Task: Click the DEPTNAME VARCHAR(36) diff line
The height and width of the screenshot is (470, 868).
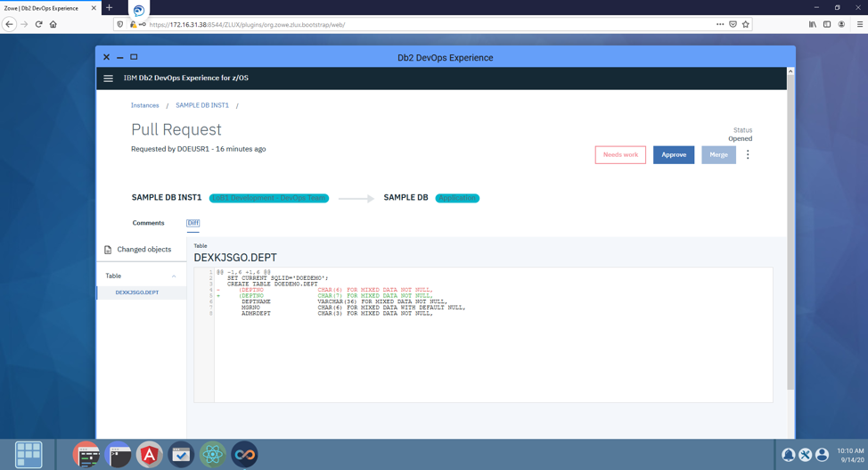Action: pos(344,301)
